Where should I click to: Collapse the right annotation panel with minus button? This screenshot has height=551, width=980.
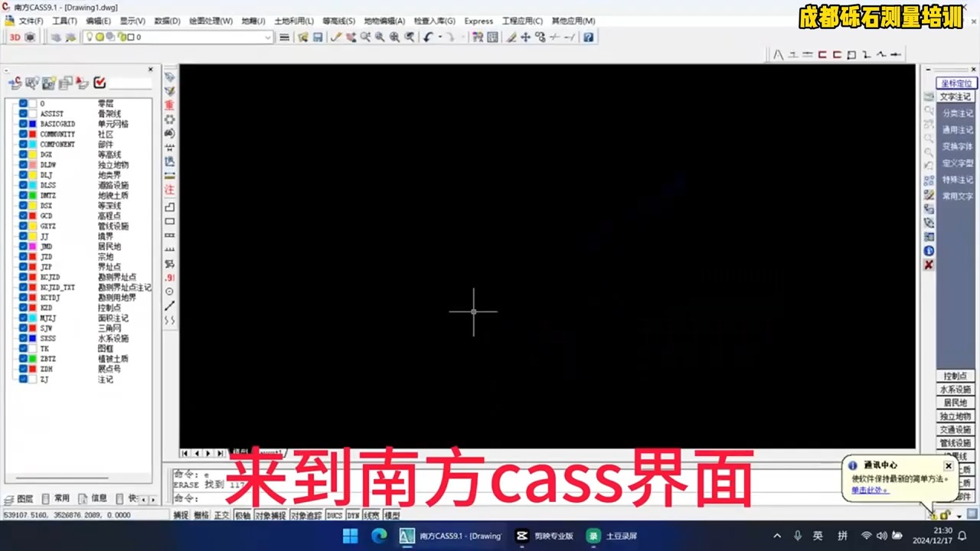pyautogui.click(x=928, y=70)
